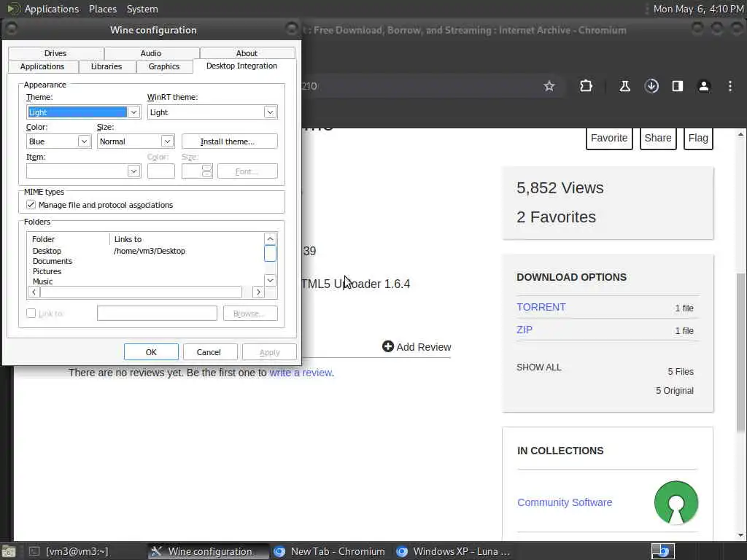This screenshot has height=560, width=747.
Task: Switch to the Applications tab in Wine configuration
Action: pyautogui.click(x=42, y=66)
